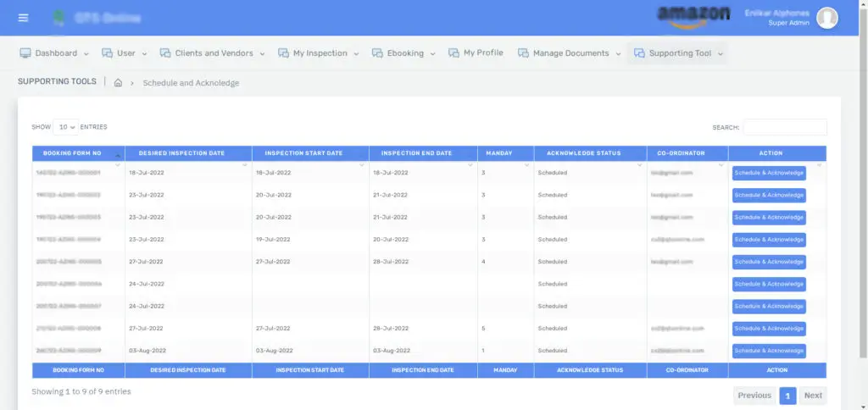
Task: Open the User menu
Action: click(125, 53)
